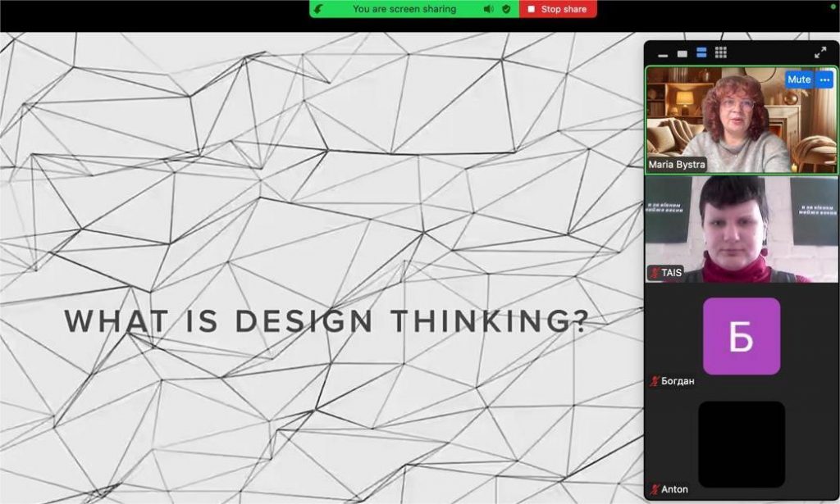Hide video panel with the minimize-strip icon
Screen dimensions: 840x504
(x=663, y=53)
